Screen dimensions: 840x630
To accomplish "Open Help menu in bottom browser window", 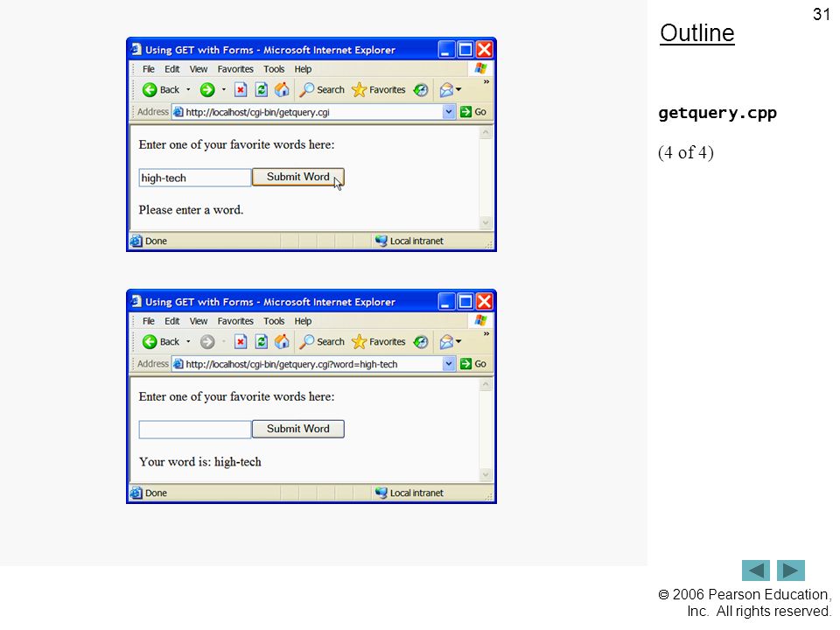I will coord(303,321).
